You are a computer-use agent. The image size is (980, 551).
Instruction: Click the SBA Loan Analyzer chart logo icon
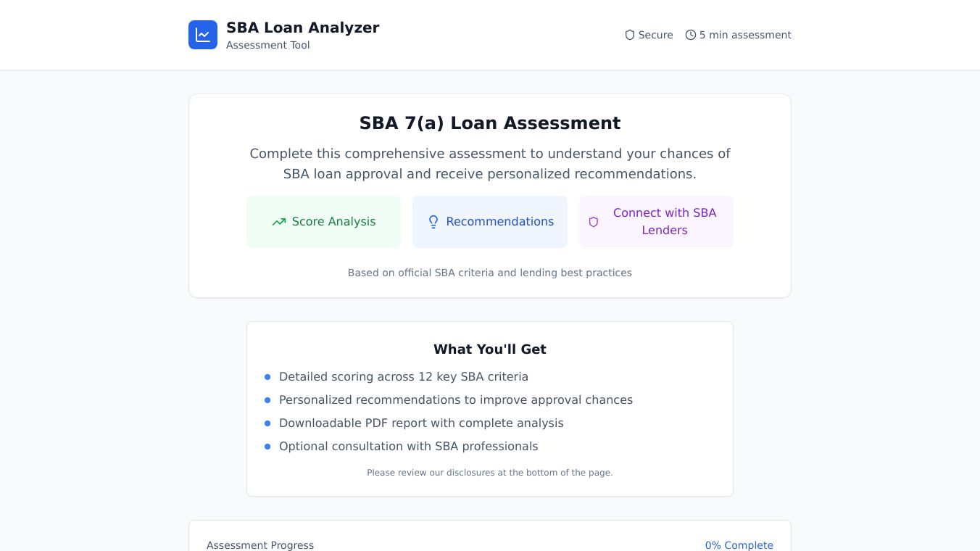point(203,35)
